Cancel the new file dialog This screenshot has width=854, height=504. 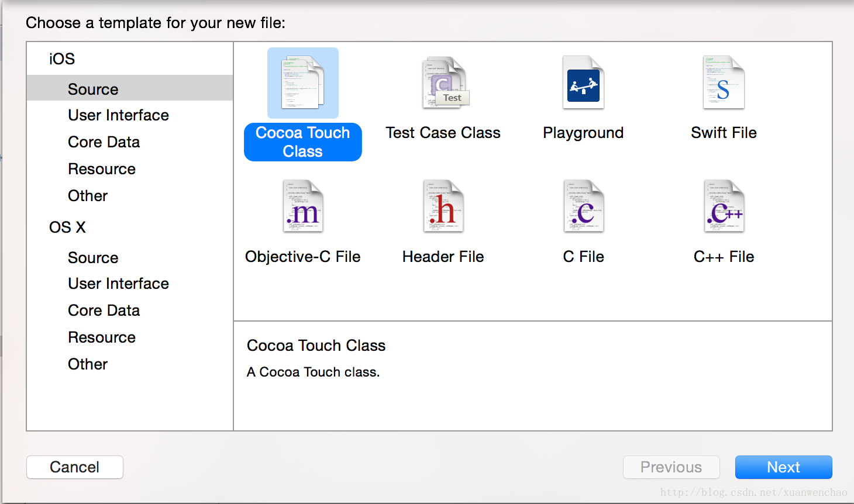(x=75, y=467)
